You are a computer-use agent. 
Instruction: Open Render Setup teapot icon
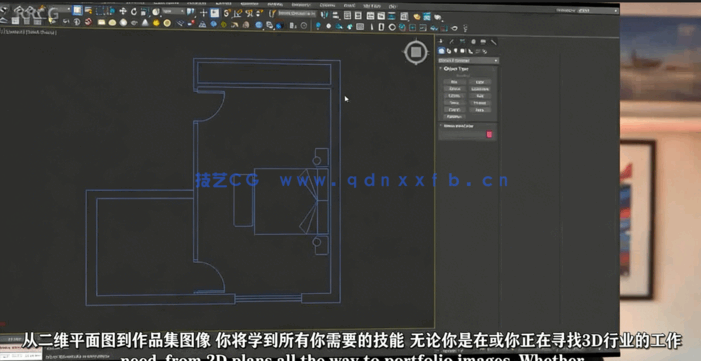(417, 17)
